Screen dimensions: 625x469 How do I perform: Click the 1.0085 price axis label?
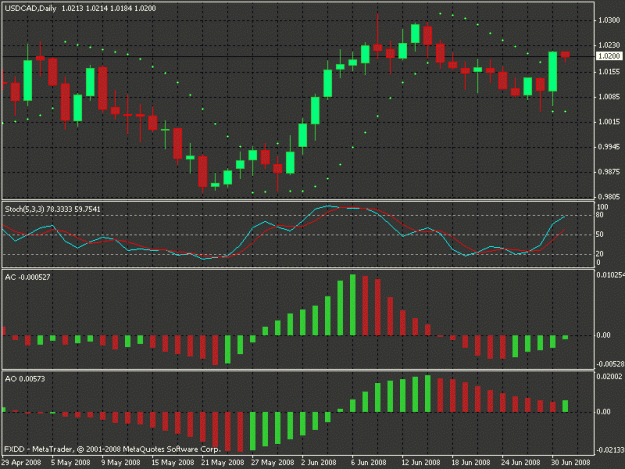point(609,97)
